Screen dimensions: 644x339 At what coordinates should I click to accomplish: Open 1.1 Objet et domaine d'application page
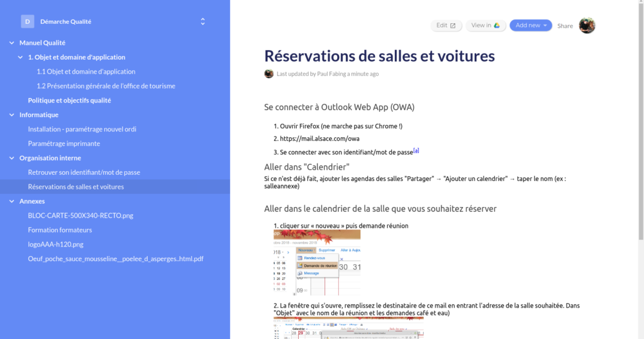86,72
